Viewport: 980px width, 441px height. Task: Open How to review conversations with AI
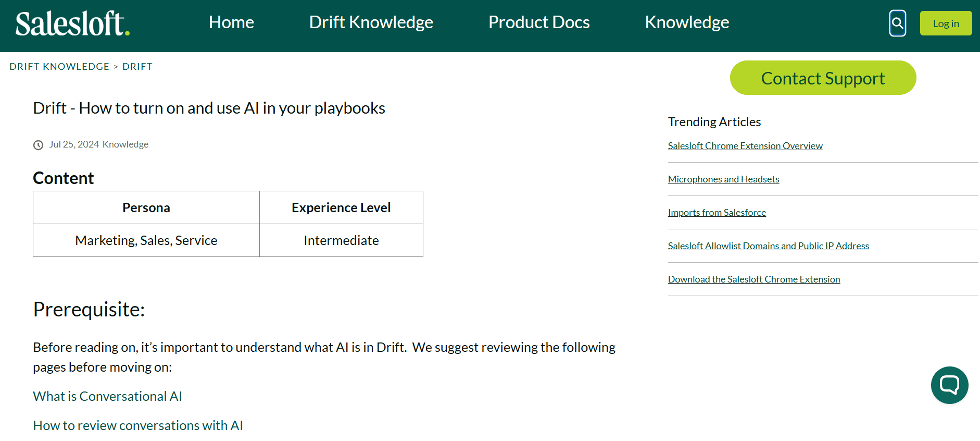click(x=138, y=425)
